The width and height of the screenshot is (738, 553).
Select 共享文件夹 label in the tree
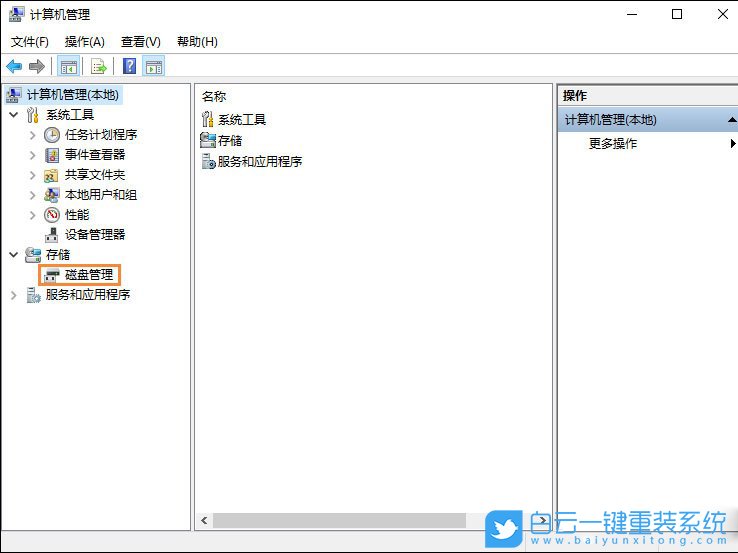[95, 175]
